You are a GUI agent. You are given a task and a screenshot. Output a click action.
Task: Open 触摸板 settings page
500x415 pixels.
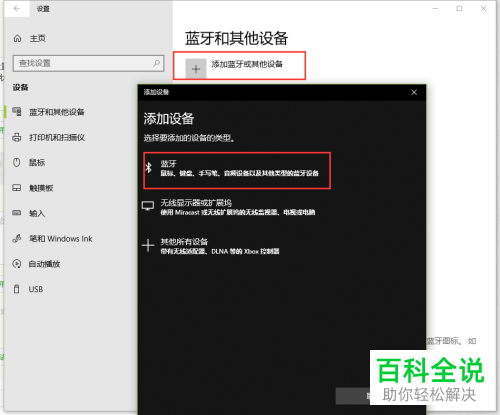point(41,188)
